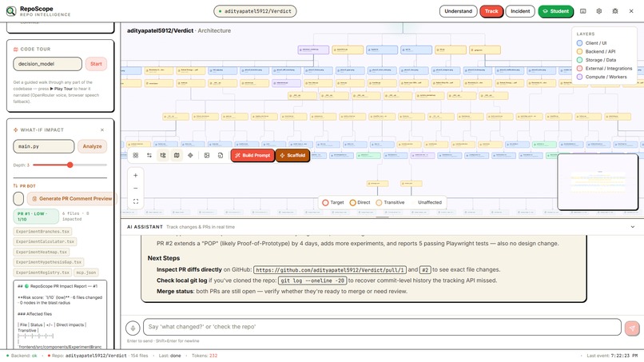Click the AI assistant chat input
644x362 pixels.
(382, 327)
